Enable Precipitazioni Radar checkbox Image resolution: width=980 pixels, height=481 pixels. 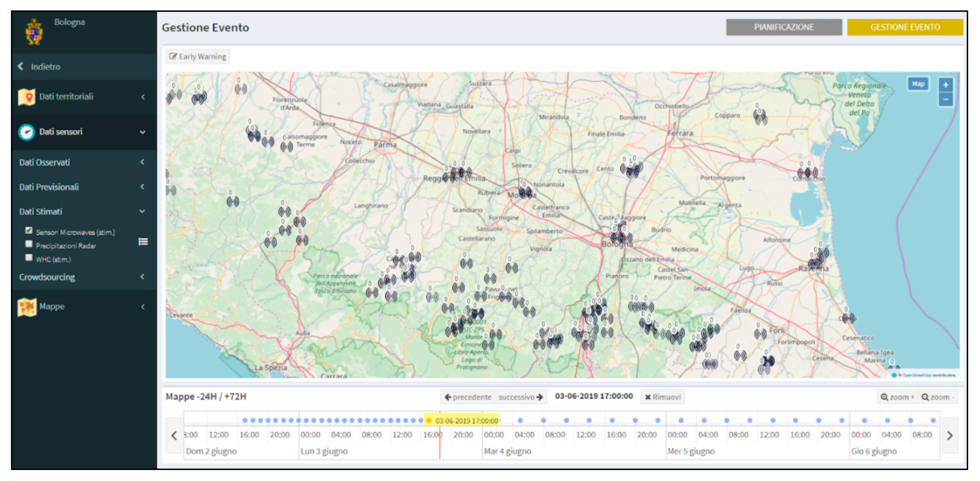(29, 244)
